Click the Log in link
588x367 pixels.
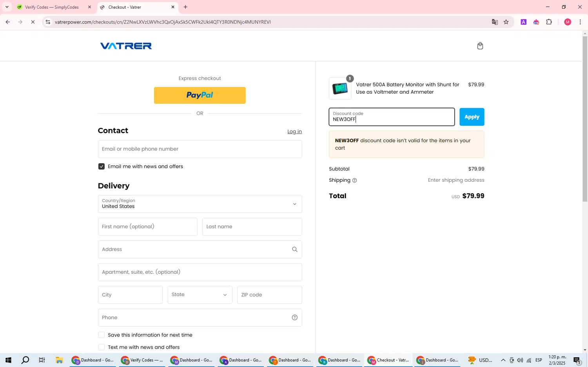click(294, 132)
